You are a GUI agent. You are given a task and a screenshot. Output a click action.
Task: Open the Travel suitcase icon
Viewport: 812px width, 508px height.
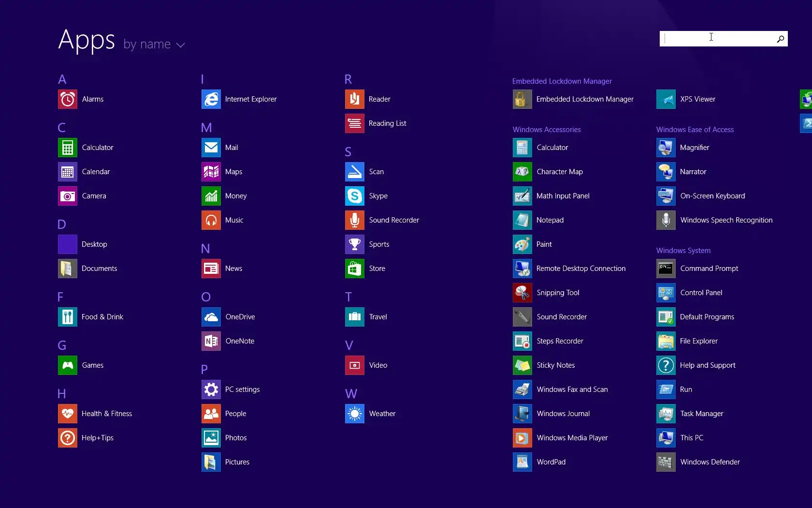(355, 317)
